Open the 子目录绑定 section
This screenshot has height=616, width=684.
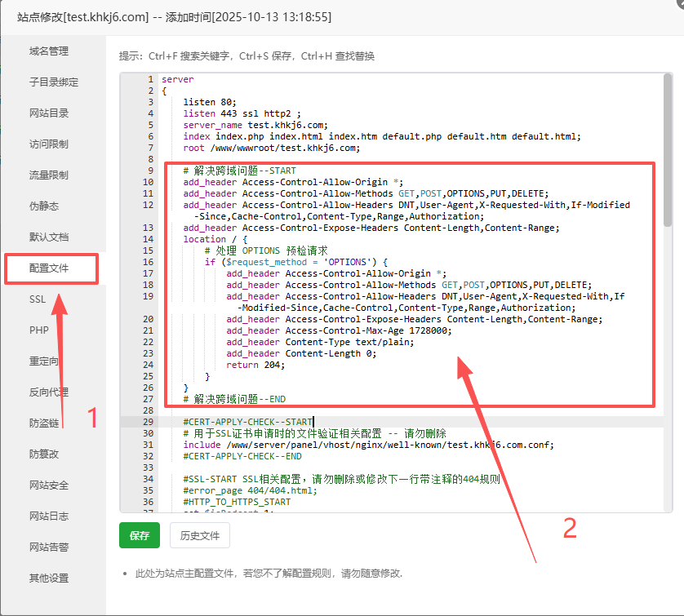pos(54,82)
